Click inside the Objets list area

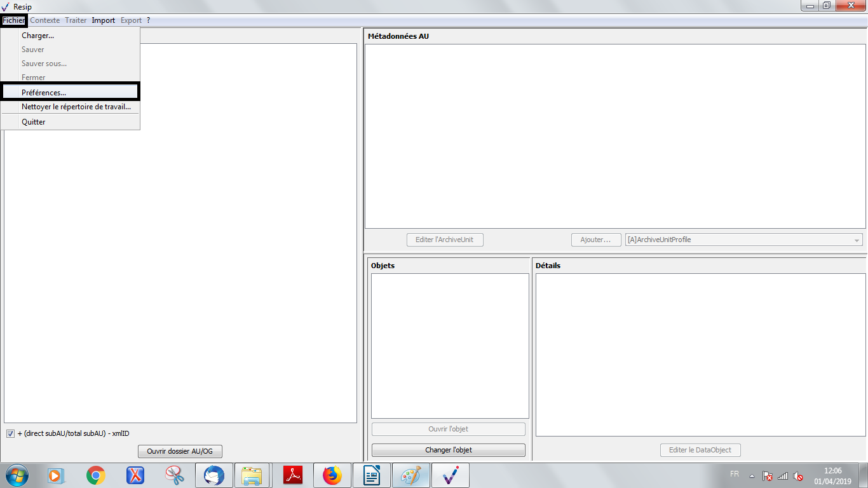click(449, 345)
